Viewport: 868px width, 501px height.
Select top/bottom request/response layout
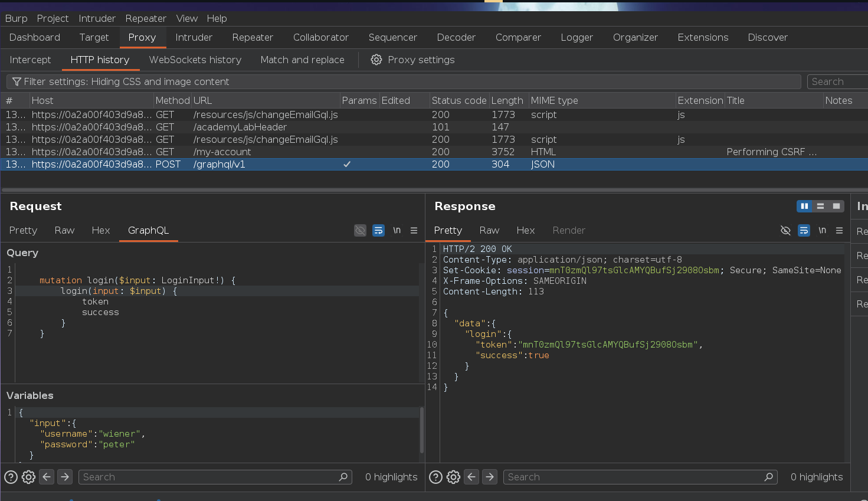click(x=820, y=206)
